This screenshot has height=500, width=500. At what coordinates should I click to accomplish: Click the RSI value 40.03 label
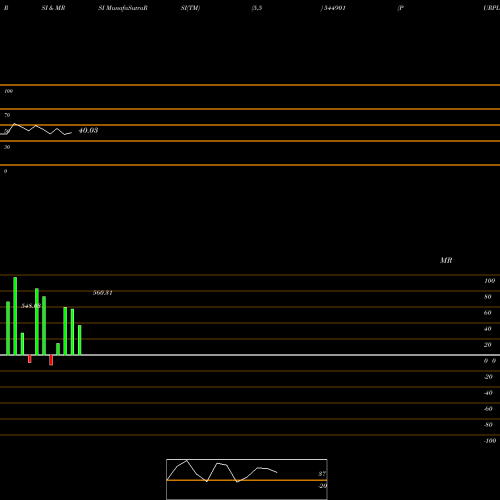tap(88, 130)
